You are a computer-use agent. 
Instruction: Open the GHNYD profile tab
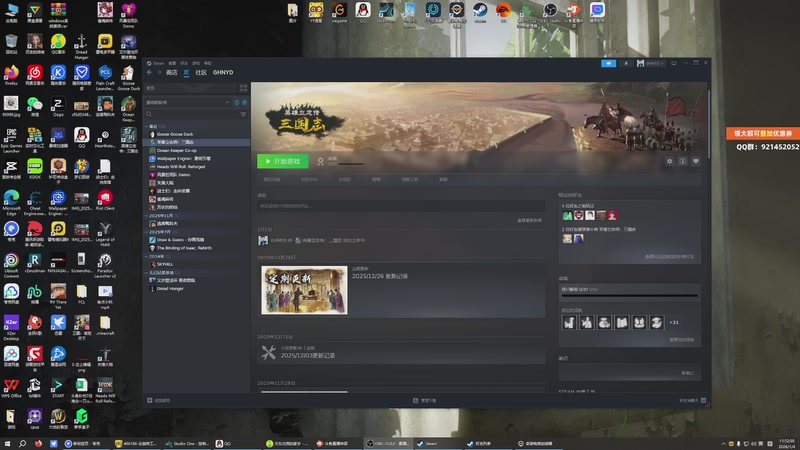tap(223, 72)
